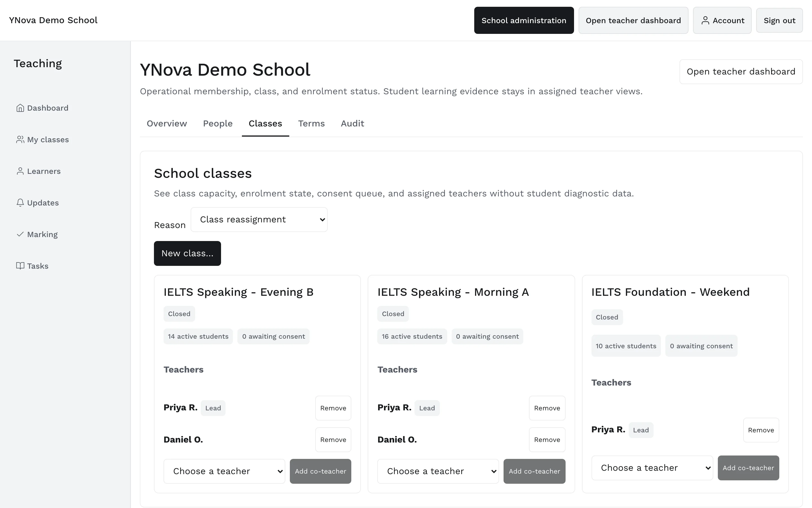Click Daniel O. name in Evening B
This screenshot has height=508, width=812.
(x=183, y=439)
